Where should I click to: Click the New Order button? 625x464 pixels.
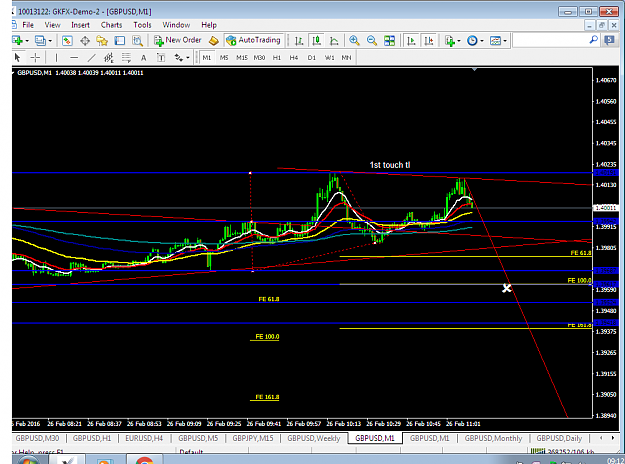coord(178,40)
